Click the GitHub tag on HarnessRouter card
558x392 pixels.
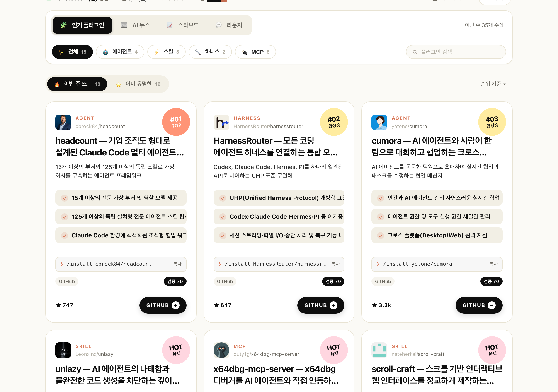[x=225, y=282]
